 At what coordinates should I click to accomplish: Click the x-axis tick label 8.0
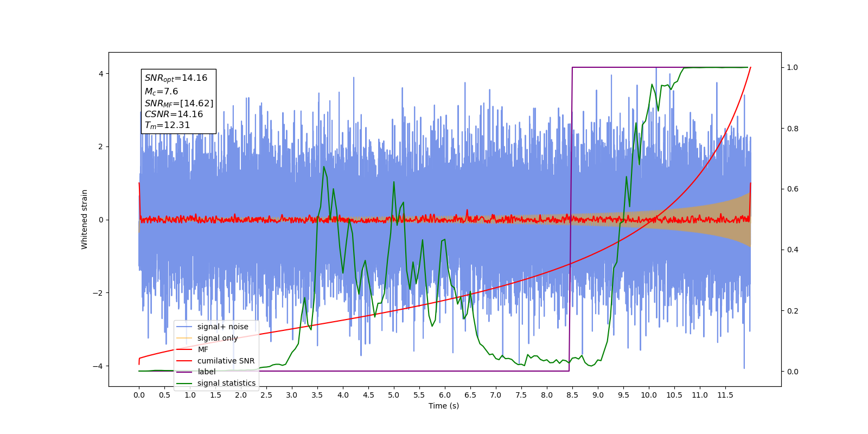(x=547, y=395)
